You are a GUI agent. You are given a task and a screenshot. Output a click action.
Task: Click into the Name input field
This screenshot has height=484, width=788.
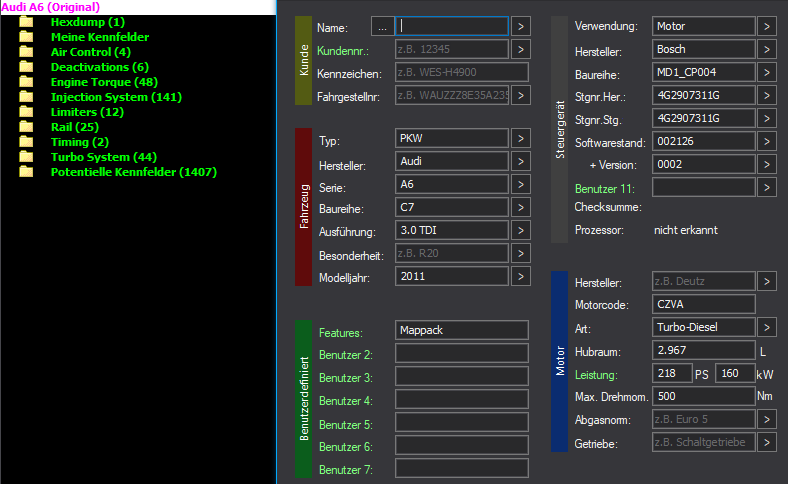coord(452,26)
